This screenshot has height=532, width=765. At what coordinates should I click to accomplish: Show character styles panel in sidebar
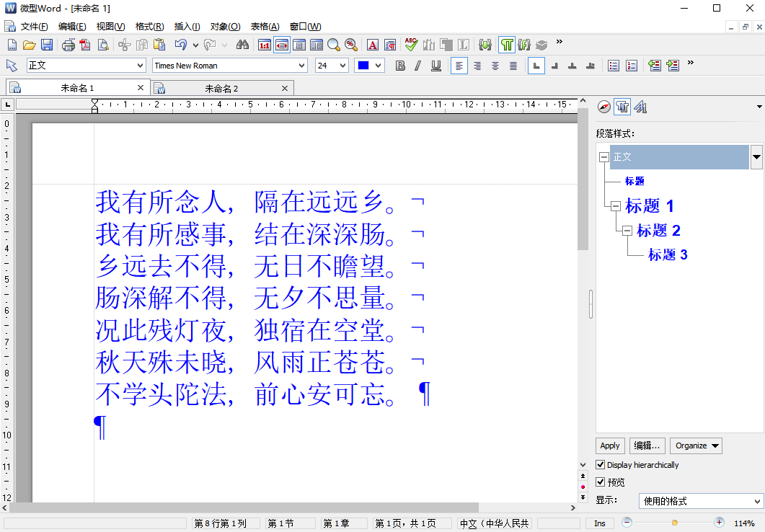640,107
